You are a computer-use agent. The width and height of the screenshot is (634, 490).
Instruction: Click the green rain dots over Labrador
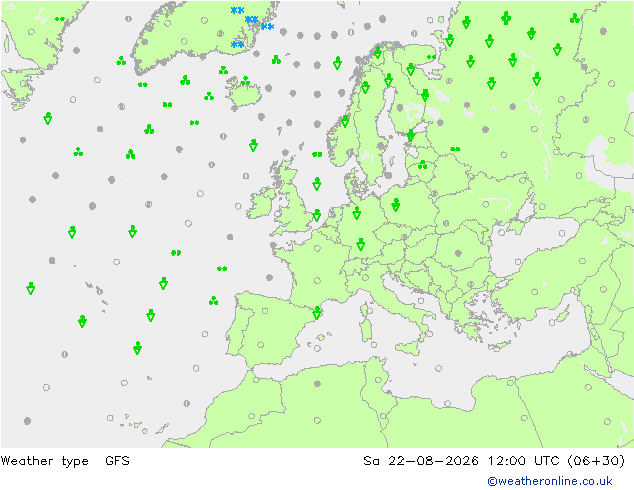tap(60, 19)
